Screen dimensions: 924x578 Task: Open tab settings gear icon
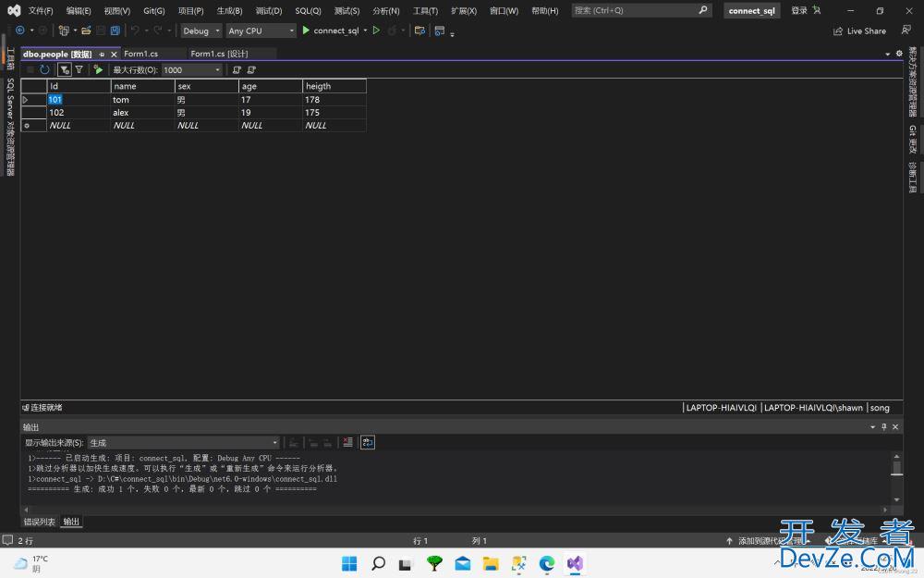pyautogui.click(x=899, y=54)
